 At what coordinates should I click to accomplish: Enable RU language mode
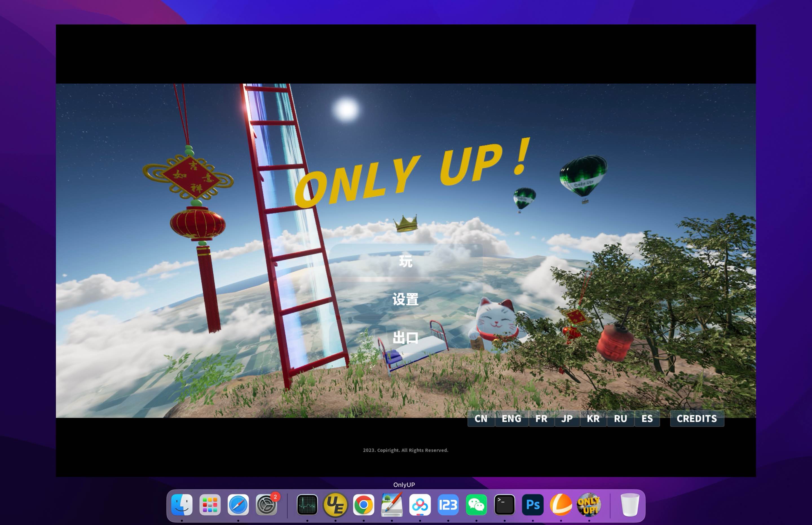[x=619, y=418]
